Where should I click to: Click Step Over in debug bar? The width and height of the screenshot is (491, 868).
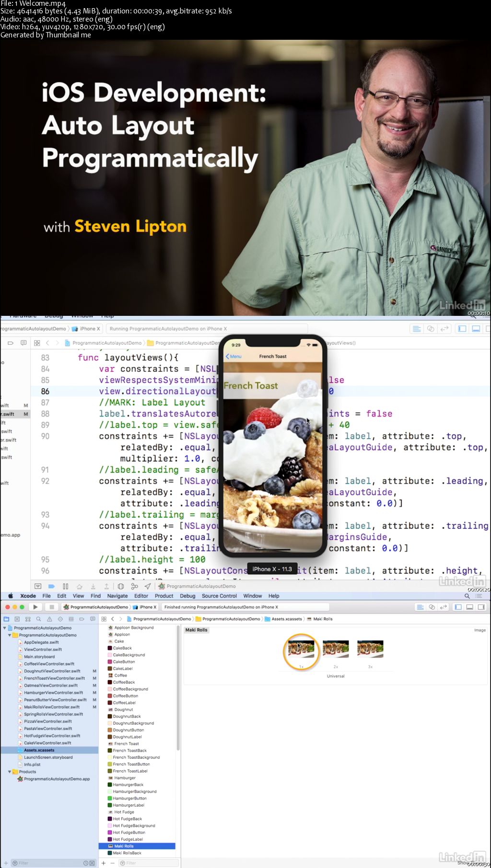[x=79, y=586]
